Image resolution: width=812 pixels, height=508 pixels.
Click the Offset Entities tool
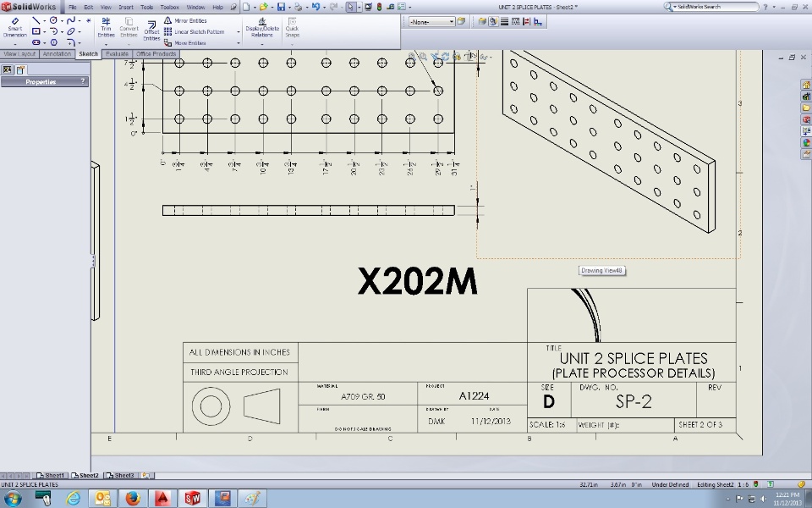(x=151, y=30)
